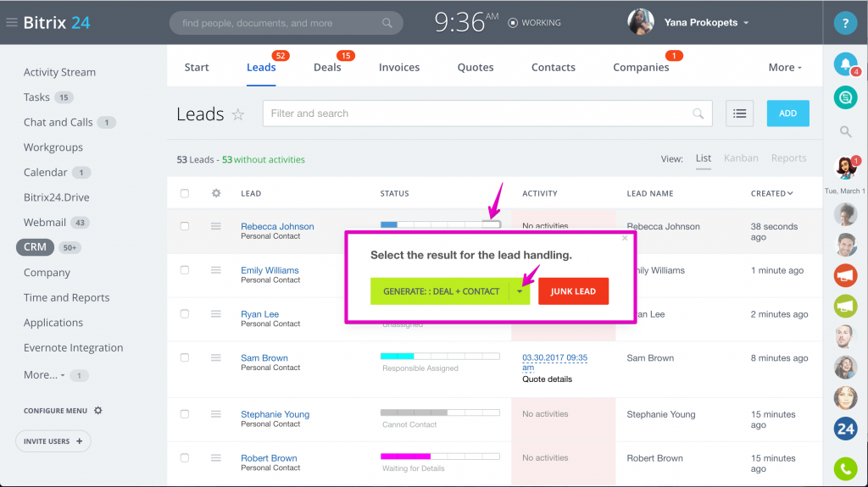This screenshot has width=868, height=487.
Task: Favorite Leads page with star icon
Action: point(238,114)
